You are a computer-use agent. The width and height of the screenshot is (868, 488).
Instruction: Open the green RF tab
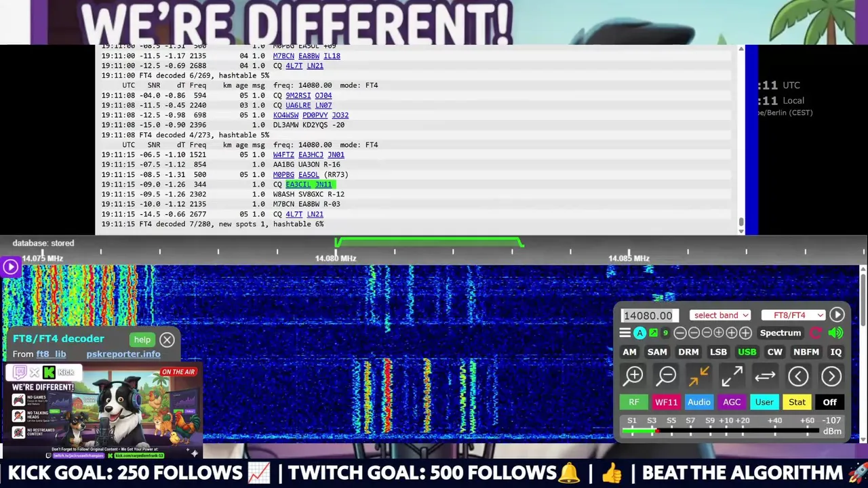633,402
